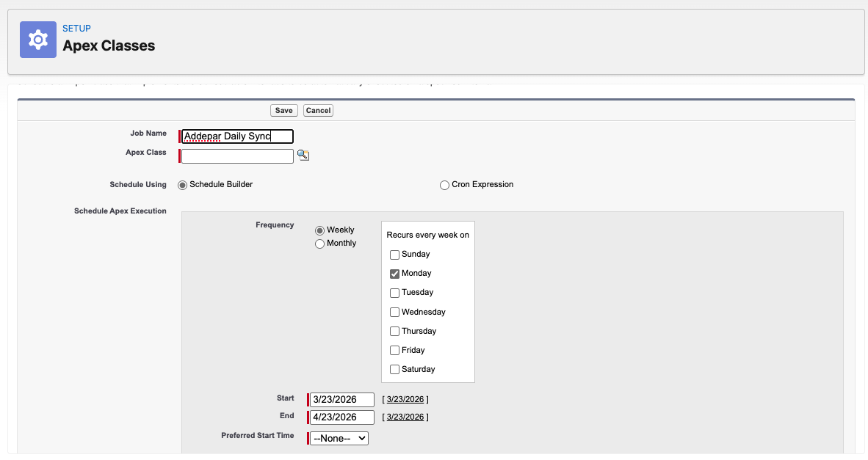Viewport: 868px width, 460px height.
Task: Check the Thursday checkbox
Action: click(x=394, y=331)
